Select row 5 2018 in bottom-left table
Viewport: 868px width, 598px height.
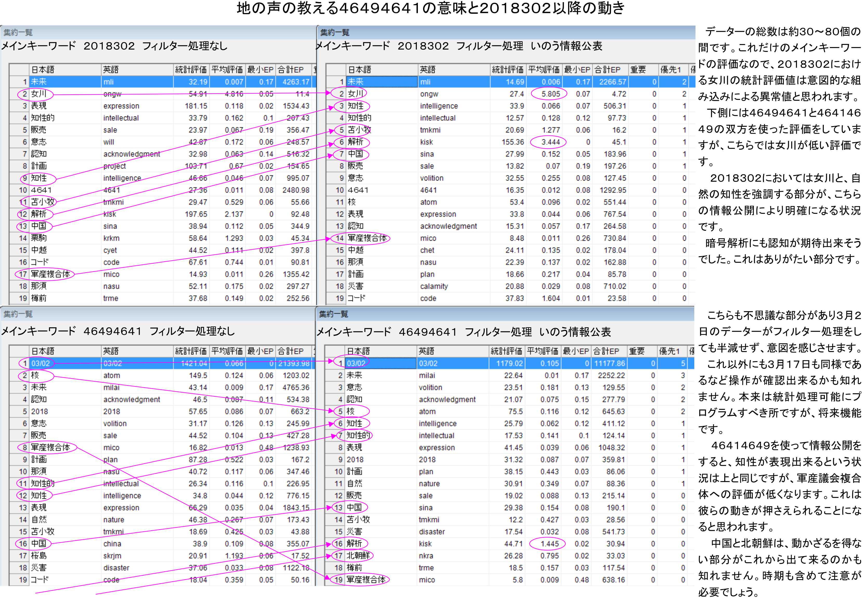39,411
